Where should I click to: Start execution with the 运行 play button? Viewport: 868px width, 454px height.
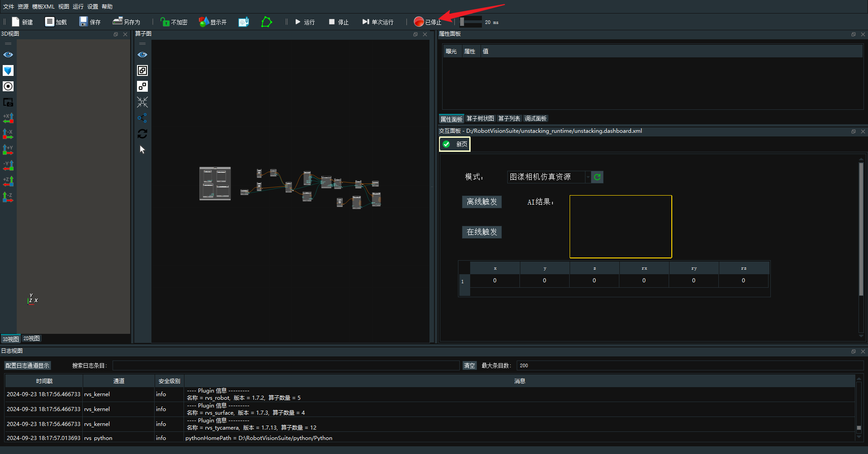[305, 22]
